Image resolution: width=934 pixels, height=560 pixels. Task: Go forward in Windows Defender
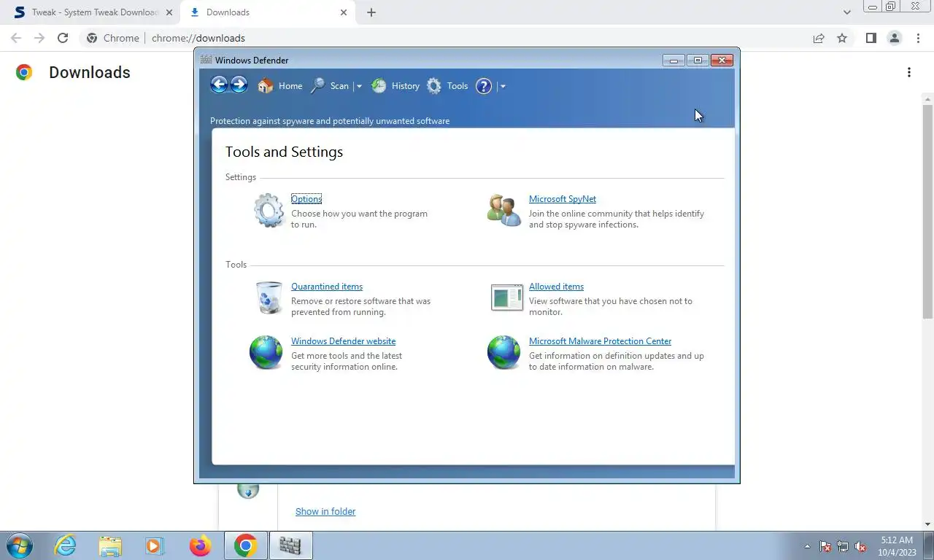(239, 85)
